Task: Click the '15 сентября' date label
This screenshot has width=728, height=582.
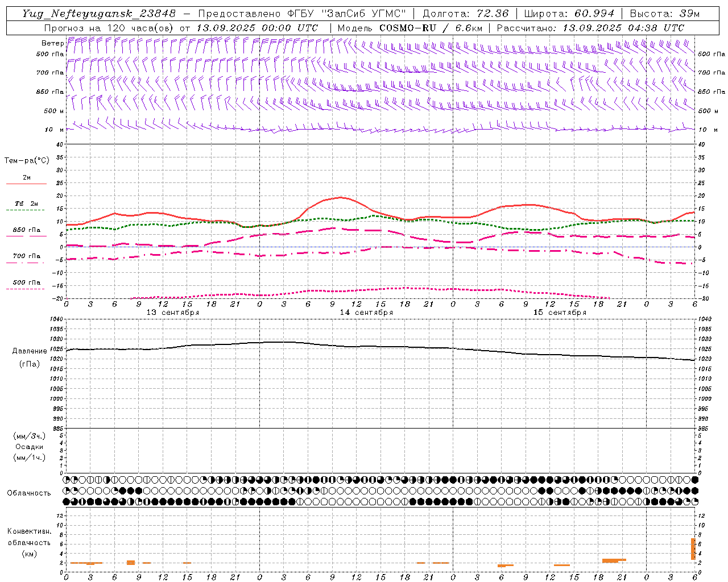Action: [x=560, y=313]
